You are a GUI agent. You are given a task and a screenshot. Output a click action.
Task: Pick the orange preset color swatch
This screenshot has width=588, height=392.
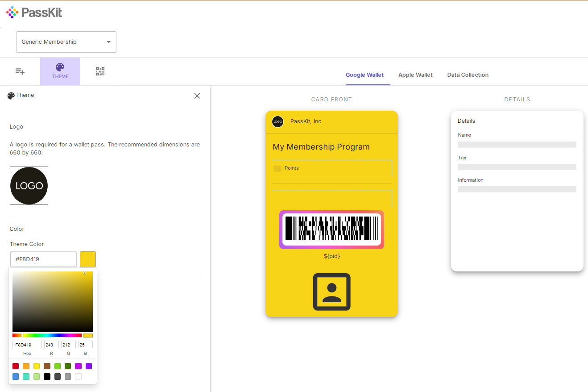click(x=26, y=366)
